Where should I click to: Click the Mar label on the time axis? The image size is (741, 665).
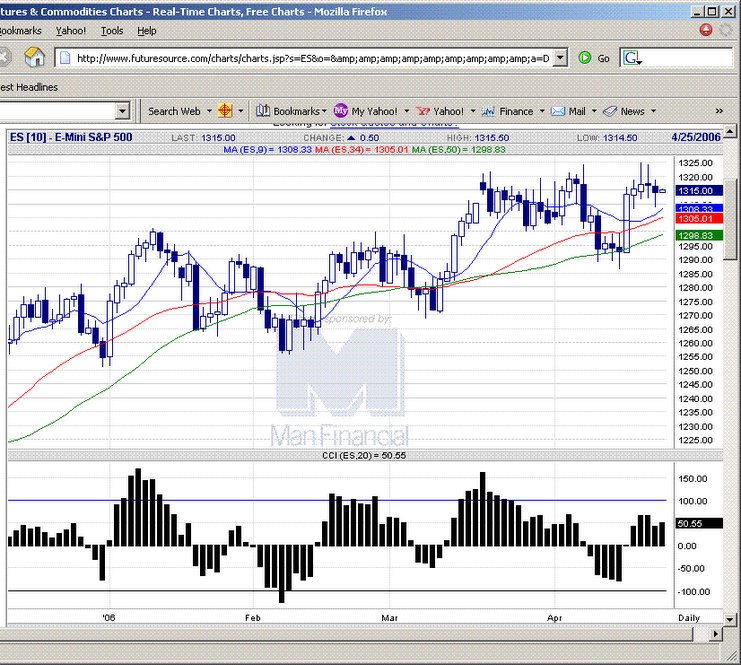tap(389, 618)
